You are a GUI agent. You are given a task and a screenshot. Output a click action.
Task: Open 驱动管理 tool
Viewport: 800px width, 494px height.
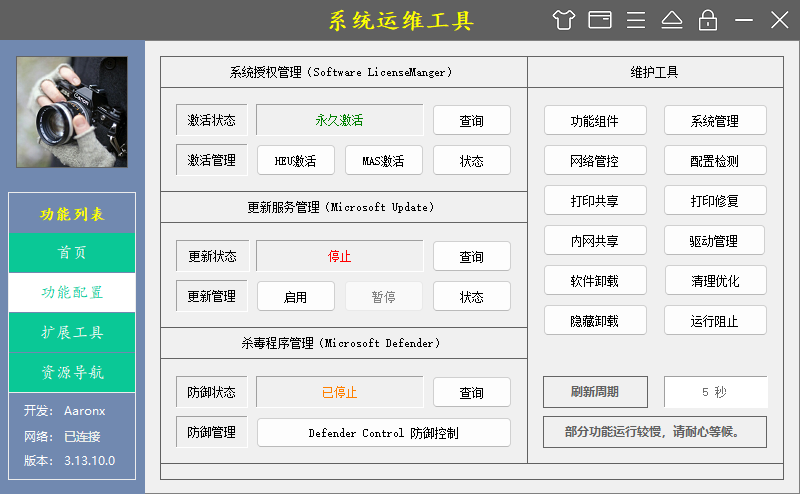pos(714,240)
